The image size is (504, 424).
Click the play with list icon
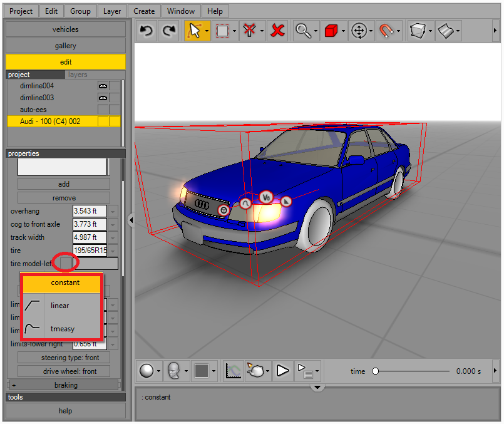point(306,371)
